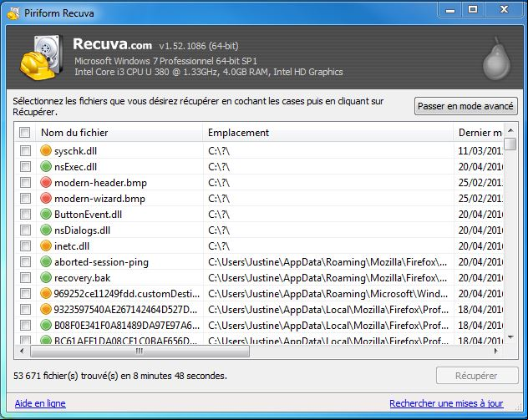Click green status dot for recovery.bak
This screenshot has width=528, height=420.
pyautogui.click(x=46, y=277)
